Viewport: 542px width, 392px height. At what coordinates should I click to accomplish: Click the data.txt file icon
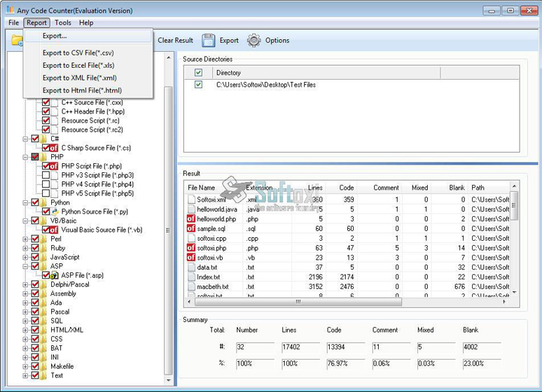(191, 267)
